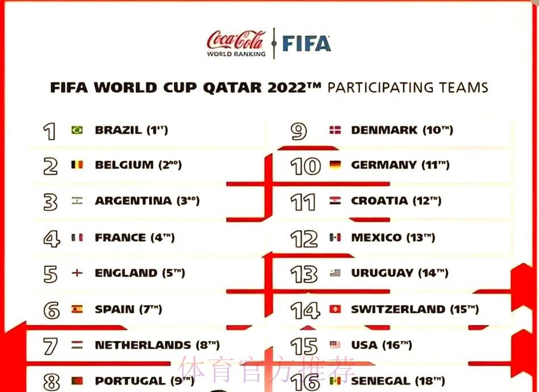Screen dimensions: 539x392
Task: Open the NETHERLANDS (8th) row
Action: [x=157, y=345]
